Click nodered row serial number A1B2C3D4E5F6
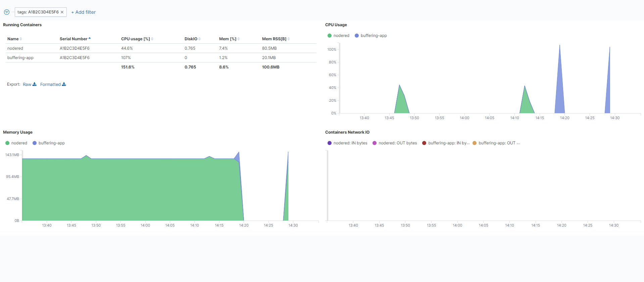The height and width of the screenshot is (282, 644). pos(75,48)
